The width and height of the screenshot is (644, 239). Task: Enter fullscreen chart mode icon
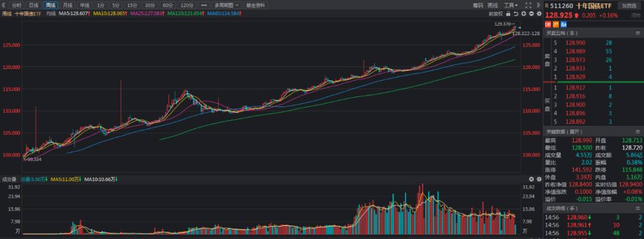coord(528,5)
